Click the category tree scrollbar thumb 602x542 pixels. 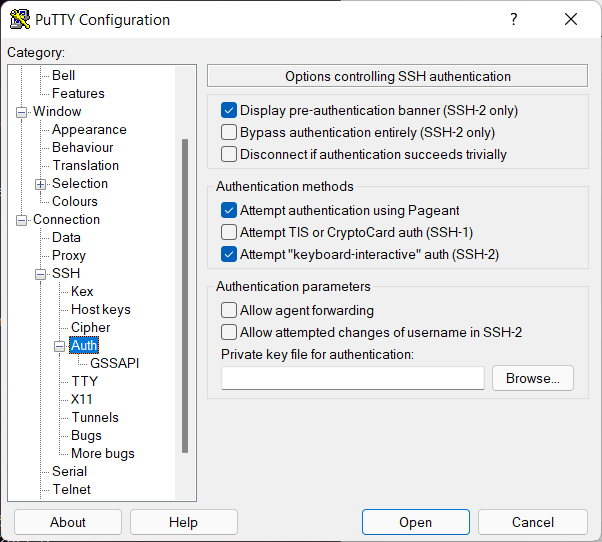[x=185, y=296]
